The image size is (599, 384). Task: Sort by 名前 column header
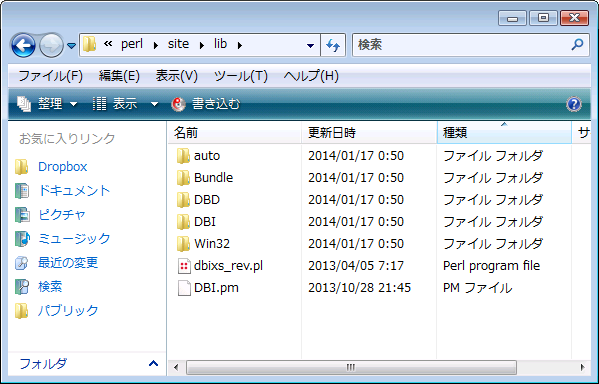pyautogui.click(x=235, y=133)
